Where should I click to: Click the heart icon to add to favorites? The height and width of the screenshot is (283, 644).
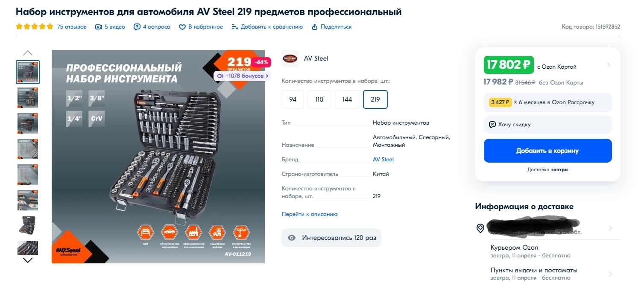point(182,27)
